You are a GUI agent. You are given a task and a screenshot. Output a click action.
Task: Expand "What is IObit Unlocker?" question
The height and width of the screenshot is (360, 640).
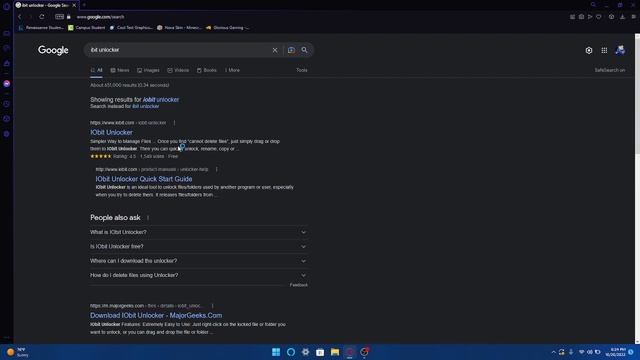(199, 232)
